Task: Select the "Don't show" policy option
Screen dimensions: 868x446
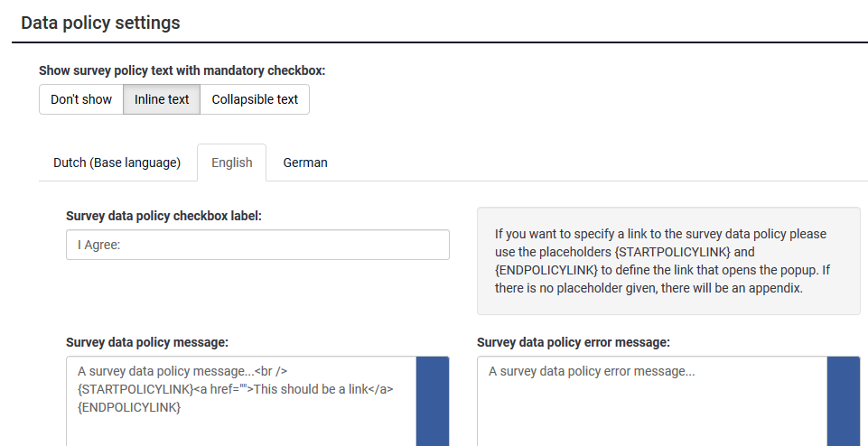Action: (x=81, y=99)
